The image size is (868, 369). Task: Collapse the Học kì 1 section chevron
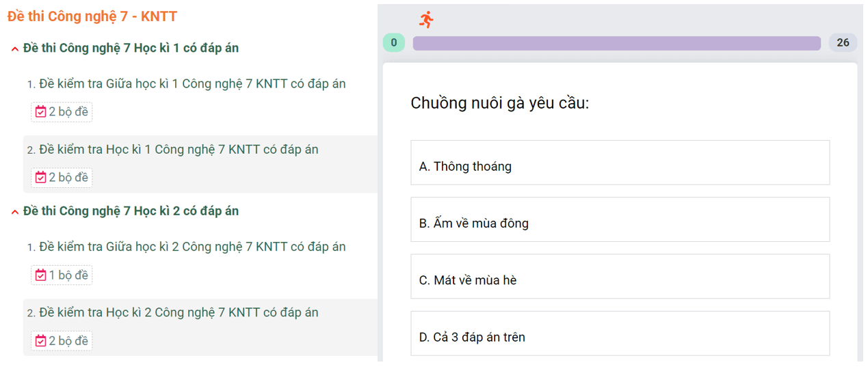click(15, 49)
